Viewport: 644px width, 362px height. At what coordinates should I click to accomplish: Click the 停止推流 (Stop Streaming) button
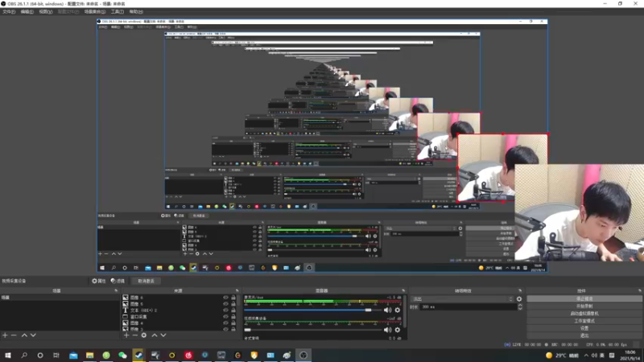(x=584, y=298)
